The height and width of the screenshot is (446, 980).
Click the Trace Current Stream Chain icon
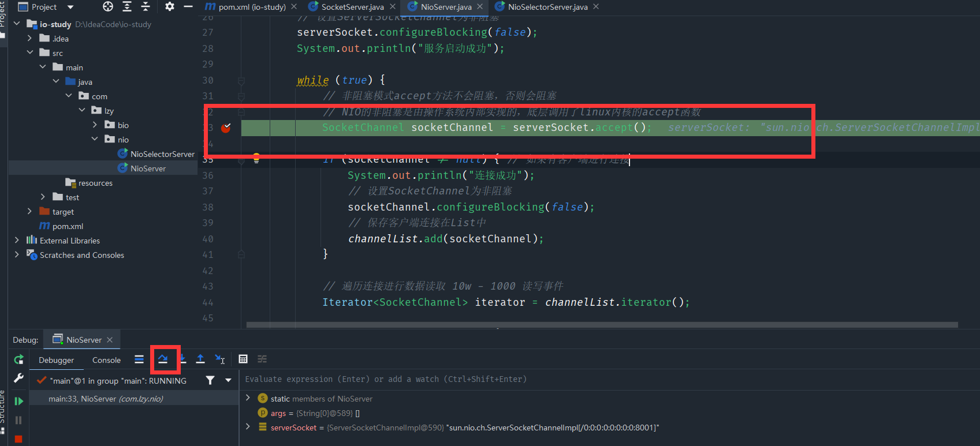(262, 359)
